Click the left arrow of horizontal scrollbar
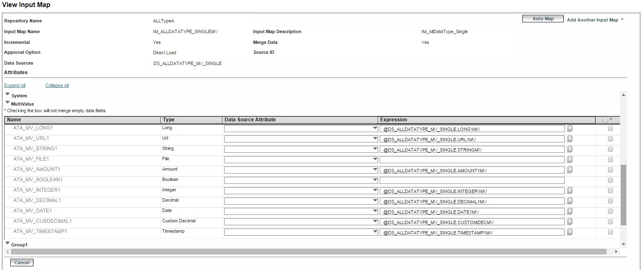The image size is (644, 270). [7, 251]
